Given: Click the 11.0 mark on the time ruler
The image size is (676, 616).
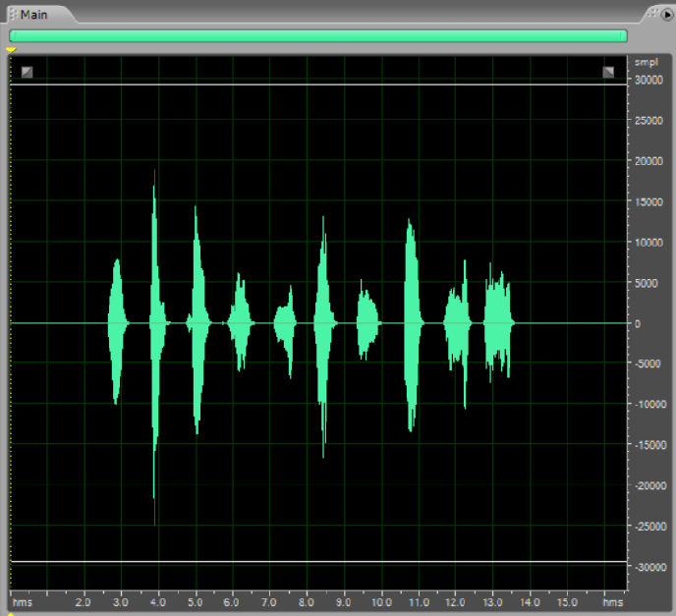Looking at the screenshot, I should coord(418,601).
